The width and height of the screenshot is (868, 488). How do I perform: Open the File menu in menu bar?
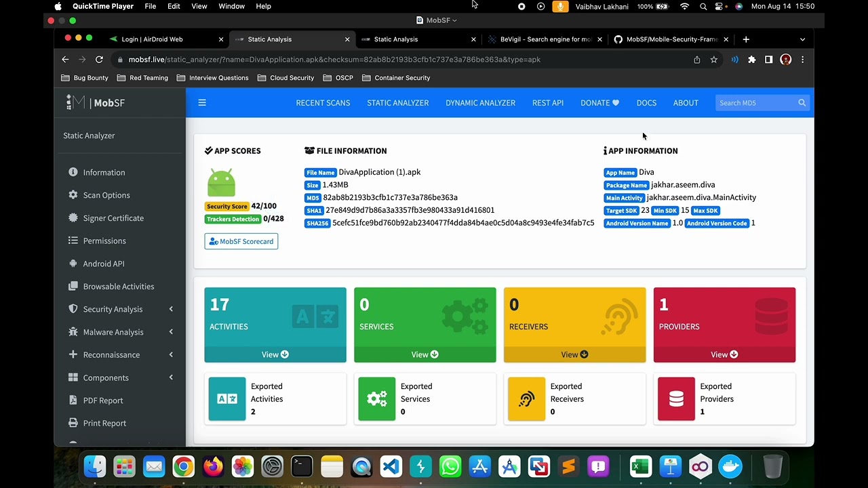[151, 6]
